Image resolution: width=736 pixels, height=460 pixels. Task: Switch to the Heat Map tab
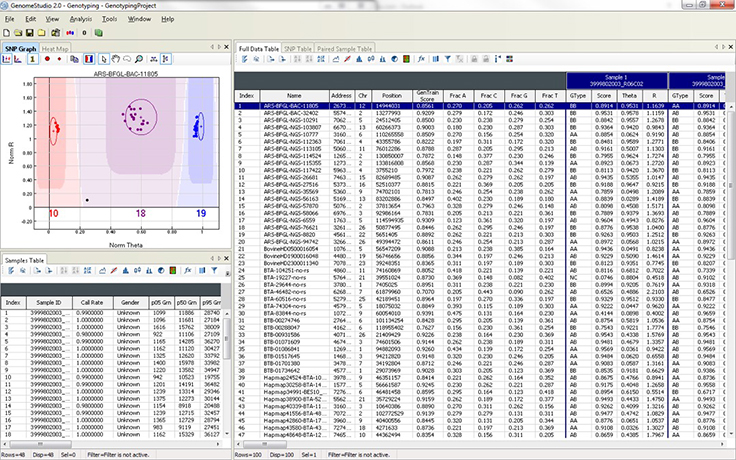[56, 48]
